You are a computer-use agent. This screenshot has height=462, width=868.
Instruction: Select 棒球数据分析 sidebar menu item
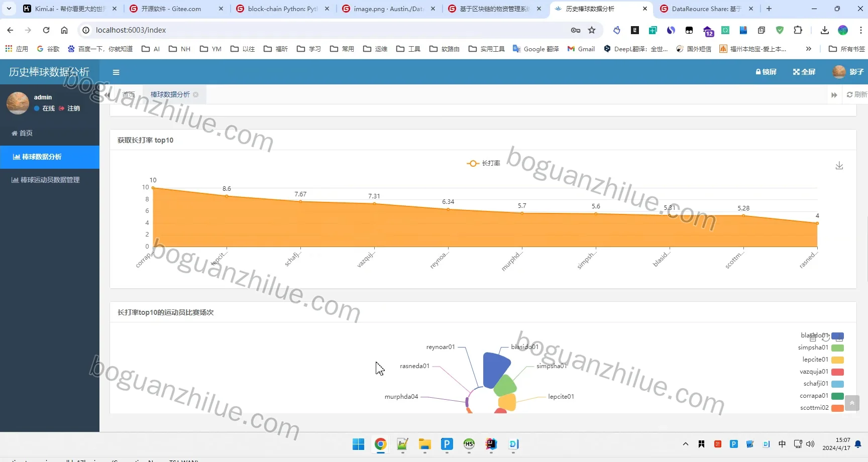[50, 157]
